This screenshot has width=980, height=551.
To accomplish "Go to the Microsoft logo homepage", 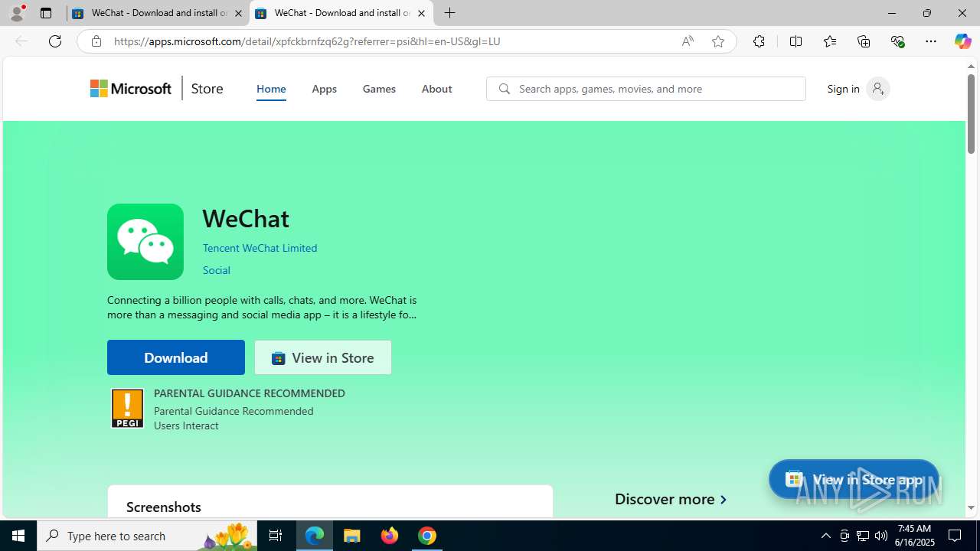I will pos(131,89).
